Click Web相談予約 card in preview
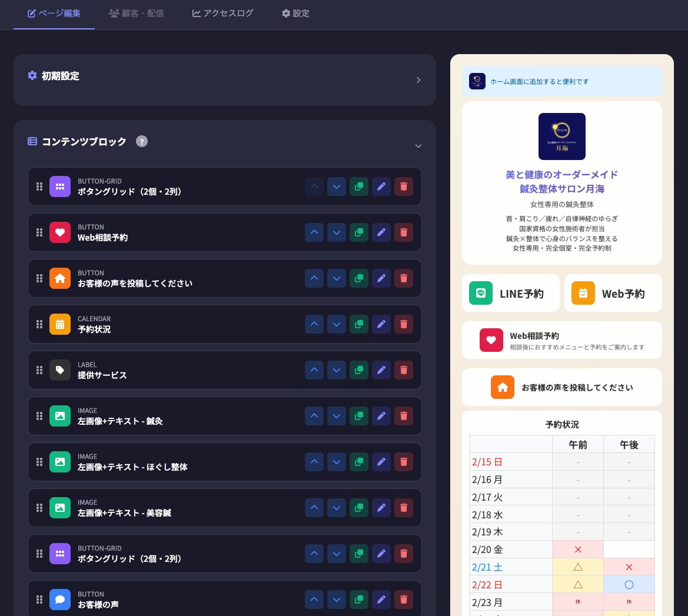 pos(562,340)
